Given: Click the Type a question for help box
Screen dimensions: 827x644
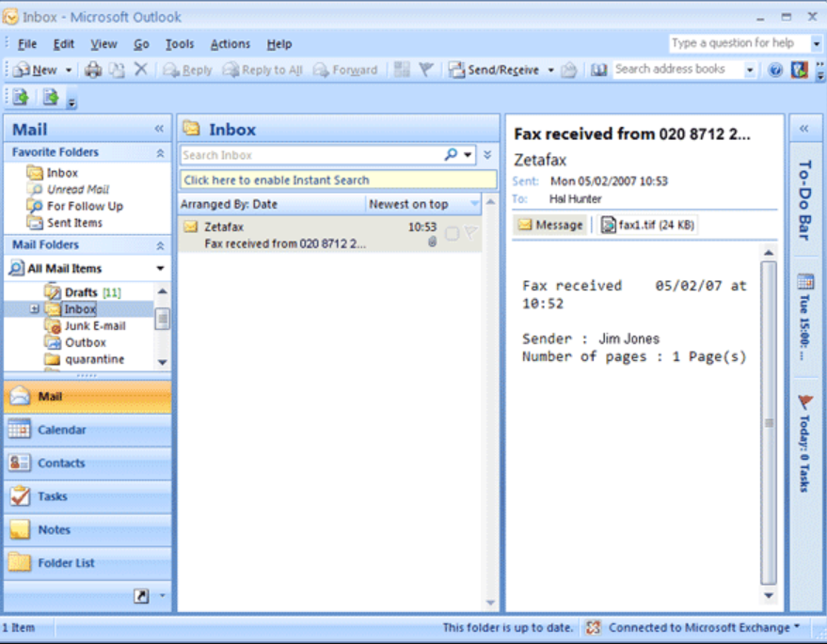Looking at the screenshot, I should tap(739, 43).
